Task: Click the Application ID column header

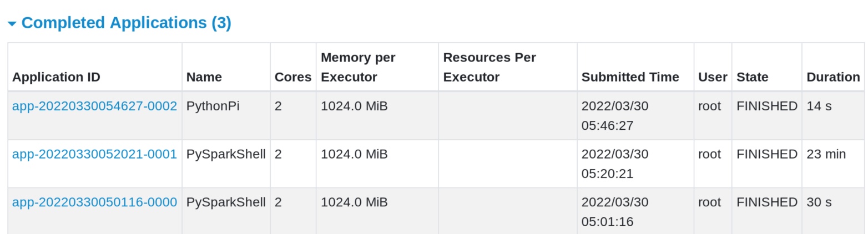Action: coord(56,77)
